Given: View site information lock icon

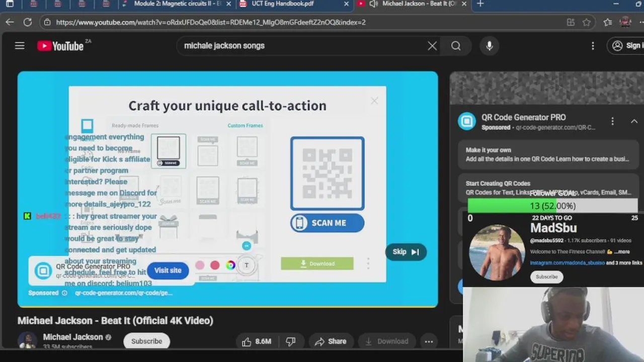Looking at the screenshot, I should click(47, 22).
